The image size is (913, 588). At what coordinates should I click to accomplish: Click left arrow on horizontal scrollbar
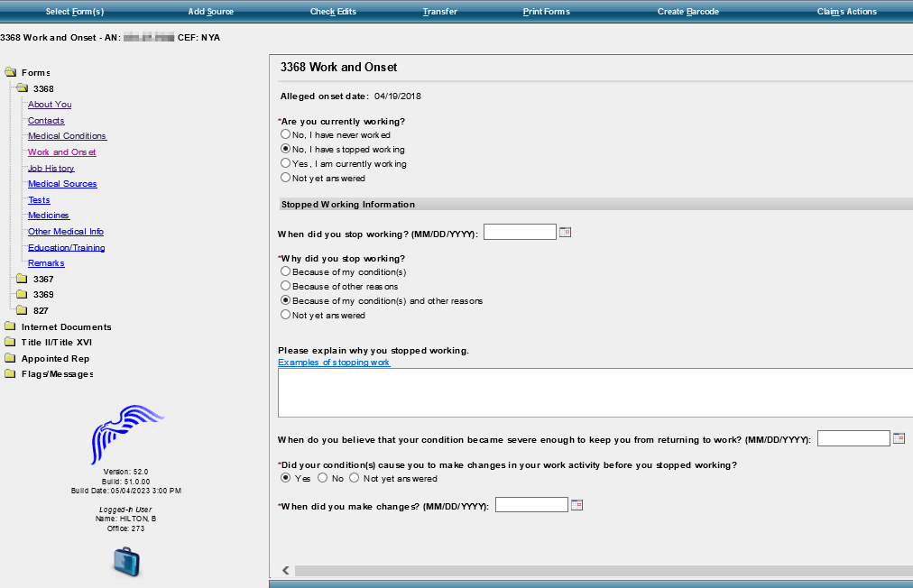[286, 570]
